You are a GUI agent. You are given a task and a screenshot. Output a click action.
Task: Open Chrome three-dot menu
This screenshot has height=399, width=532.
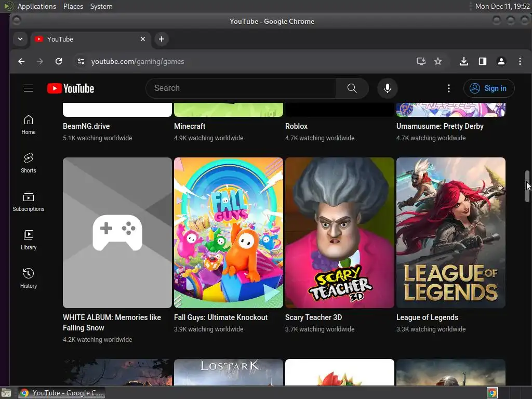tap(520, 61)
